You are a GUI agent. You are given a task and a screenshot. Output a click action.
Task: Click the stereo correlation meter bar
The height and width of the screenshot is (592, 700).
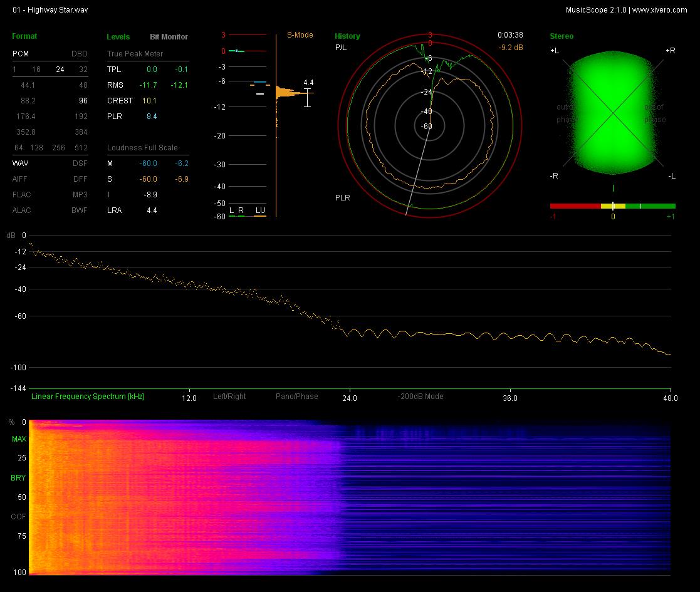[612, 206]
